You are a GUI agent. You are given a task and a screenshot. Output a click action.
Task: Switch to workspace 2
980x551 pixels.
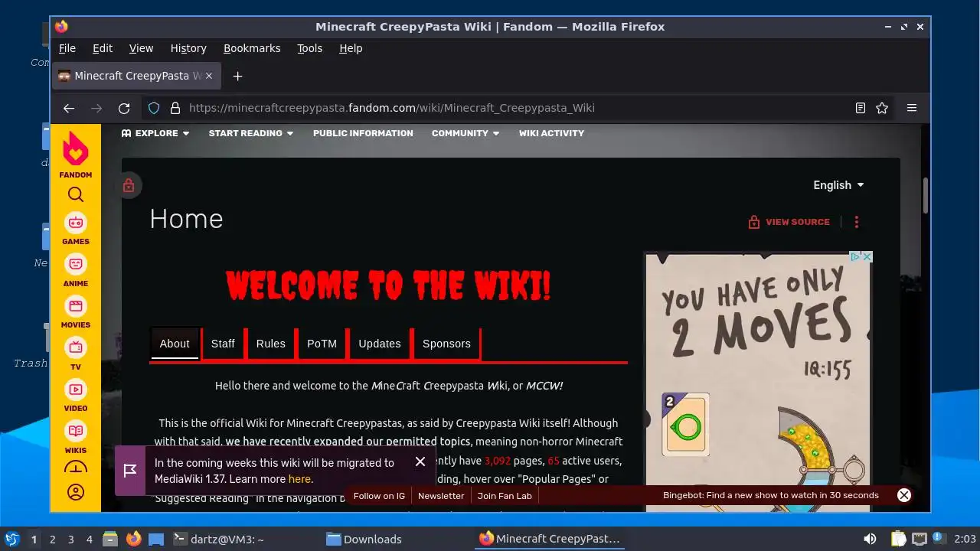click(53, 540)
